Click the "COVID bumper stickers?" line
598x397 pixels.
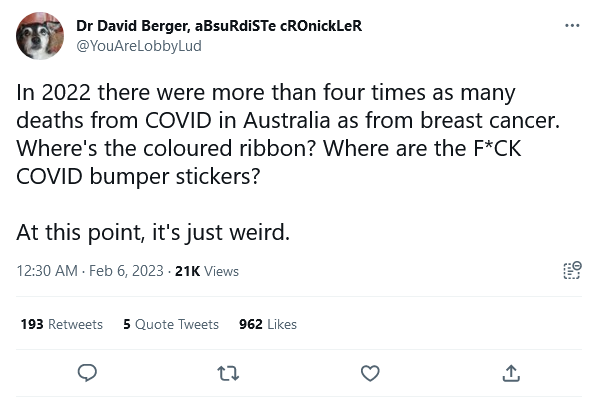(138, 176)
